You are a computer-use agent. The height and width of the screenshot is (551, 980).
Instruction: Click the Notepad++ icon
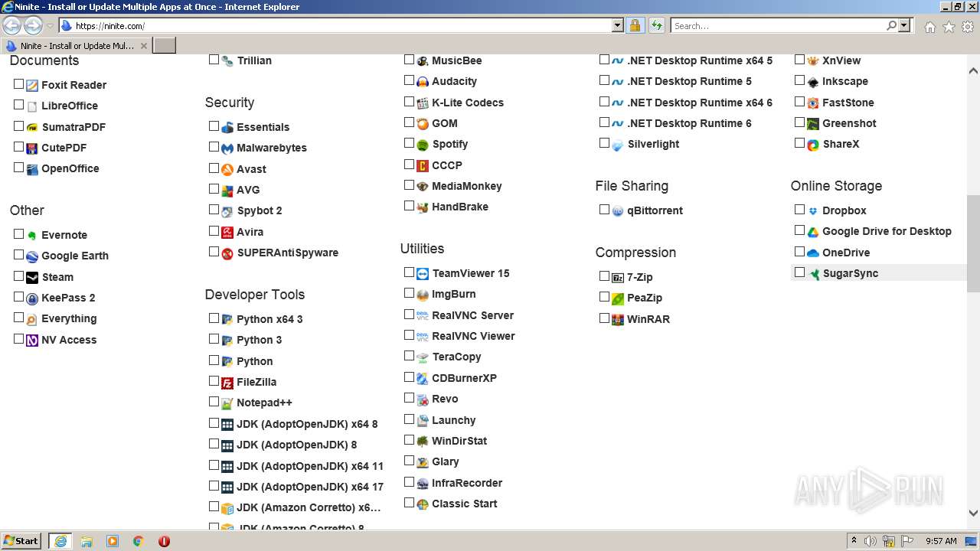[227, 403]
